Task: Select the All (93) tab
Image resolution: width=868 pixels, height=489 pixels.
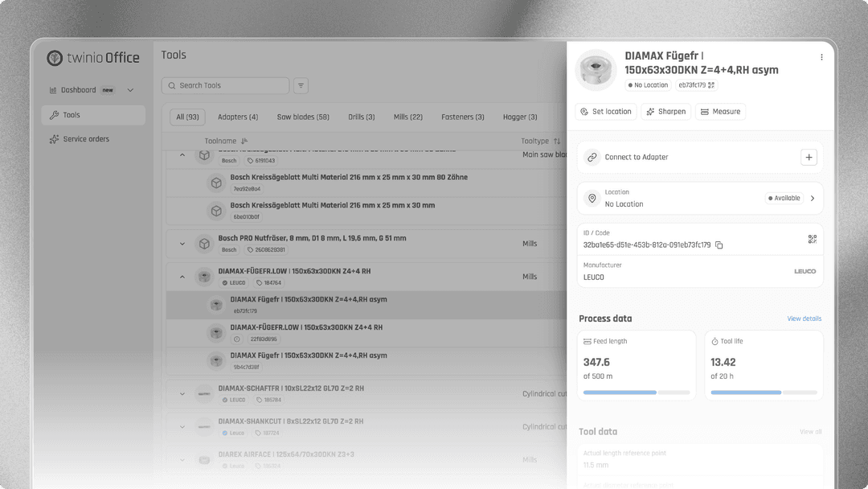Action: (187, 117)
